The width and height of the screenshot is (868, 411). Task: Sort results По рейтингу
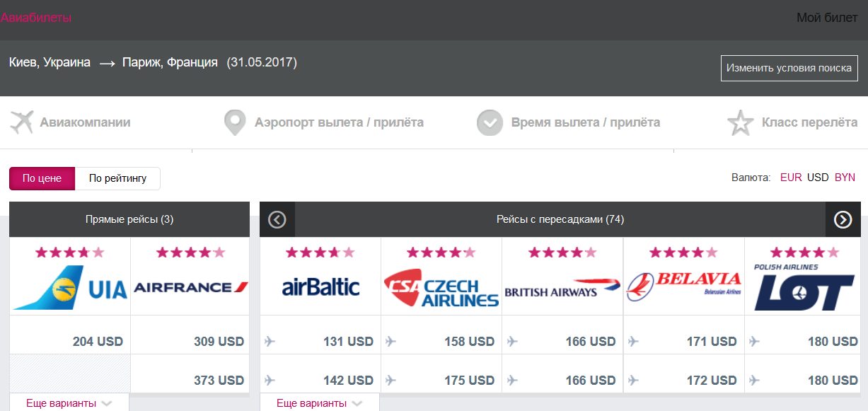pos(117,178)
